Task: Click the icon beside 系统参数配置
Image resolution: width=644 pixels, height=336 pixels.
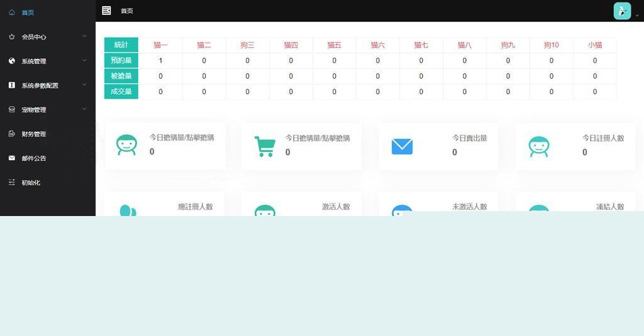Action: click(12, 85)
